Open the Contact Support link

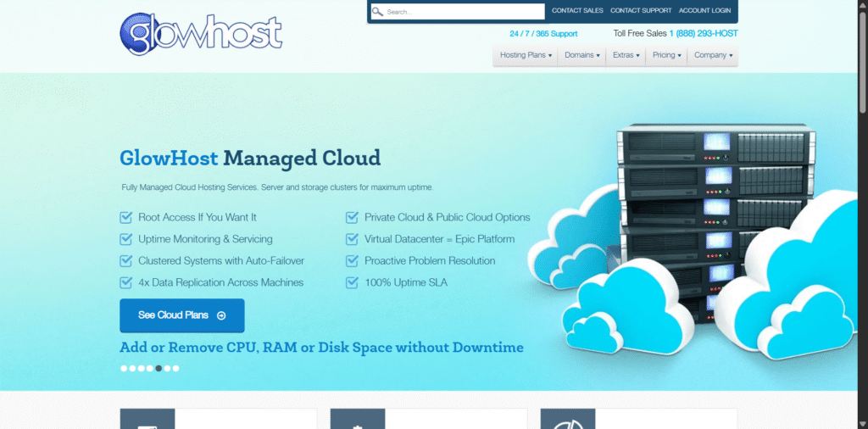click(641, 10)
